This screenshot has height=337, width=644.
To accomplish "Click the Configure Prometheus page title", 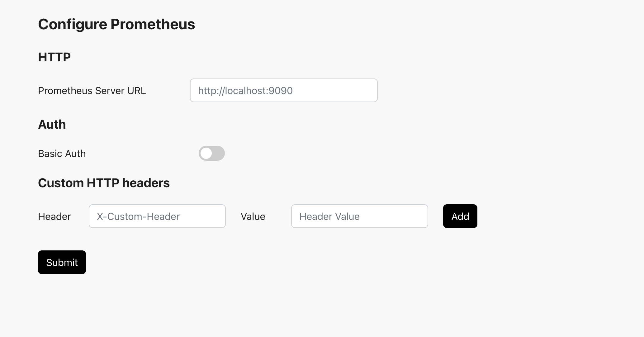I will click(x=116, y=24).
